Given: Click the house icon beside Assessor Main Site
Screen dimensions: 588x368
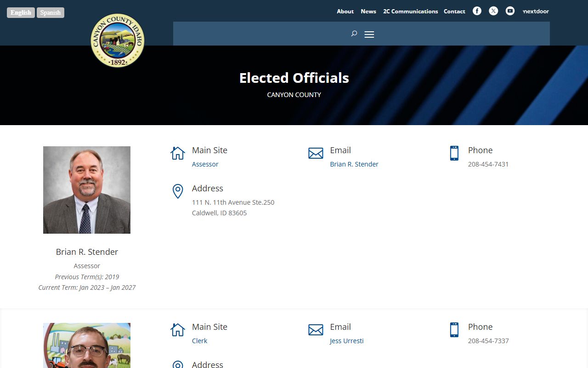Looking at the screenshot, I should [178, 153].
